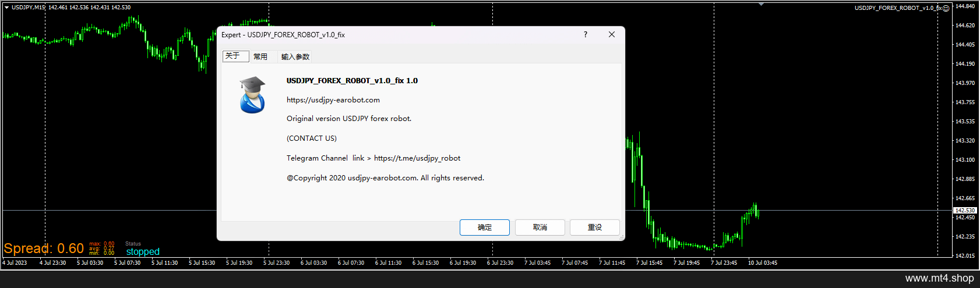Viewport: 980px width, 288px height.
Task: Confirm with the 确定 button
Action: point(485,227)
